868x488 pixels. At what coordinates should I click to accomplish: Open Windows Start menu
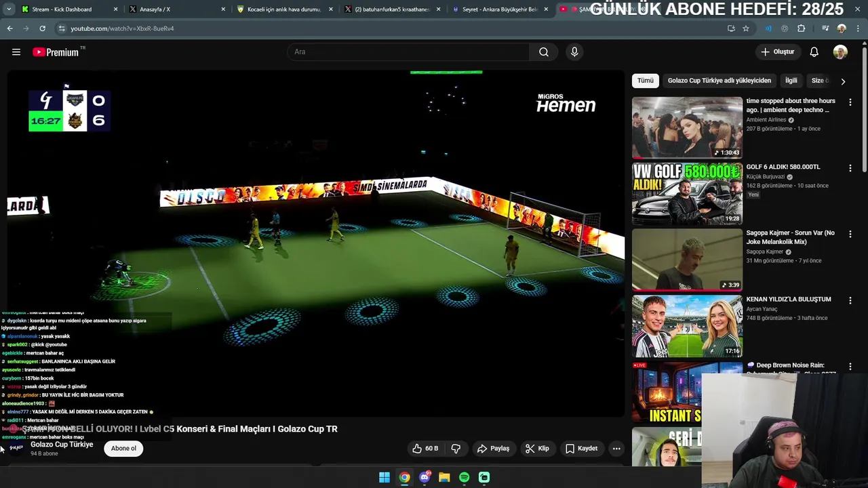click(384, 477)
